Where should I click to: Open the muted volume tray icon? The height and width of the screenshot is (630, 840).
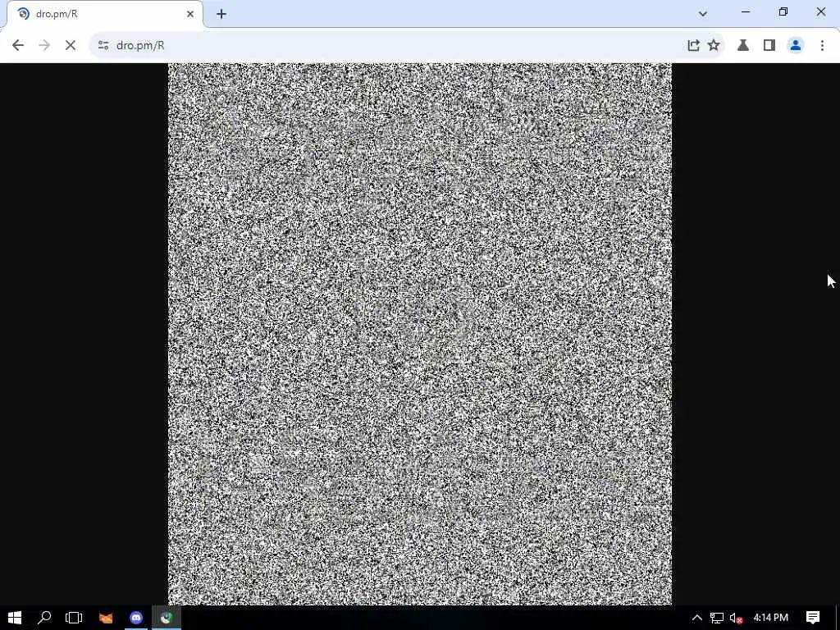click(x=736, y=618)
